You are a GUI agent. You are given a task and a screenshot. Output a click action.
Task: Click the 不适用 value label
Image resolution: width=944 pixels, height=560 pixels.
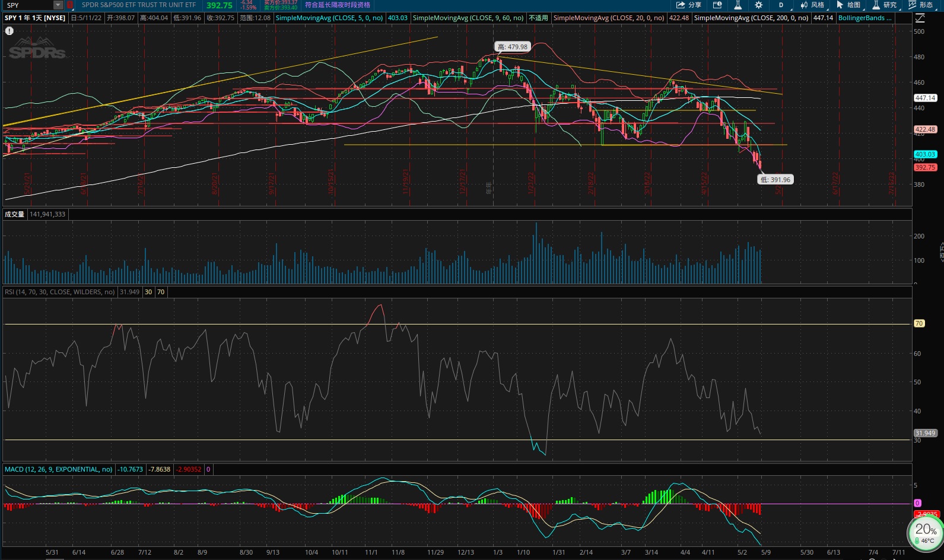click(538, 18)
